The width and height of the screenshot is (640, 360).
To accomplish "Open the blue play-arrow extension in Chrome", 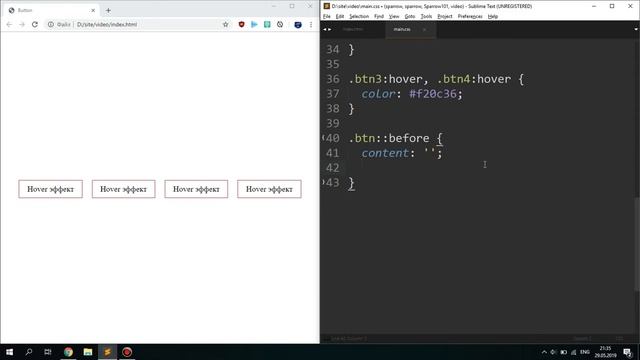I will click(x=254, y=24).
